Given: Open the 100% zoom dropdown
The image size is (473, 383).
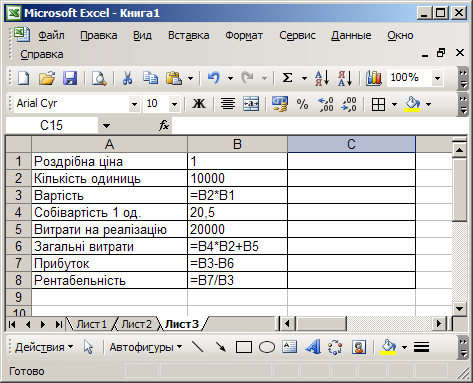Looking at the screenshot, I should coord(437,79).
